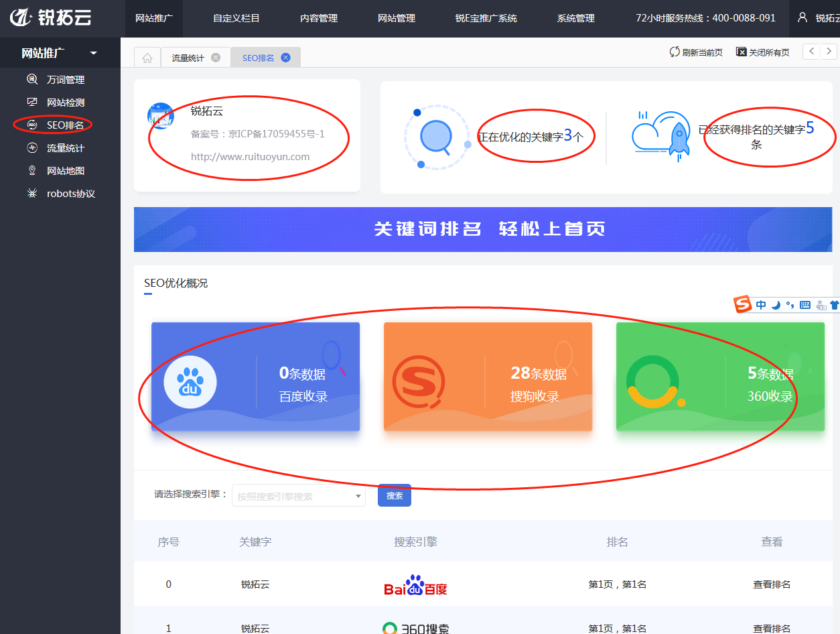This screenshot has height=634, width=840.
Task: Click the 排名 column header
Action: click(617, 542)
